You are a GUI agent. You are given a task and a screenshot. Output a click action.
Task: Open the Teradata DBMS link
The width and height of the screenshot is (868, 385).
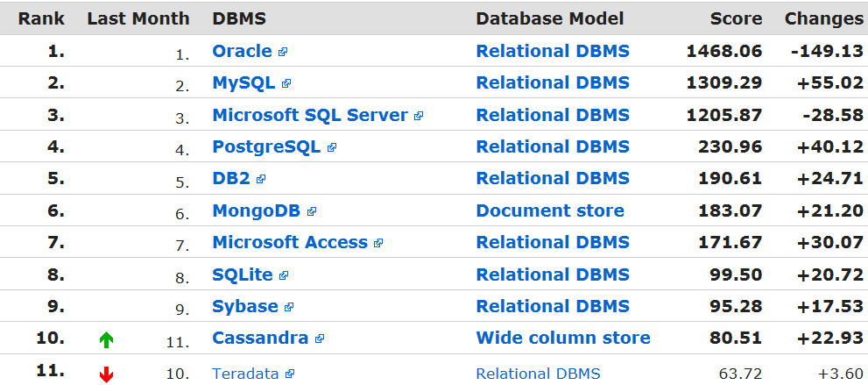[x=245, y=374]
